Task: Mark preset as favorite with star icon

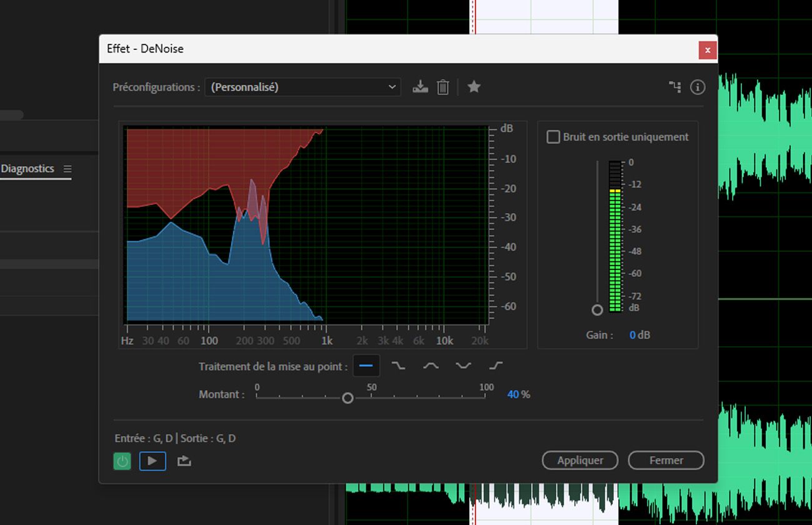Action: [x=473, y=87]
